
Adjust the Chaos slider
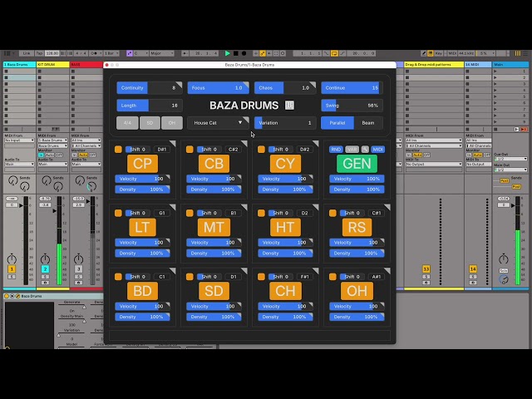click(285, 88)
